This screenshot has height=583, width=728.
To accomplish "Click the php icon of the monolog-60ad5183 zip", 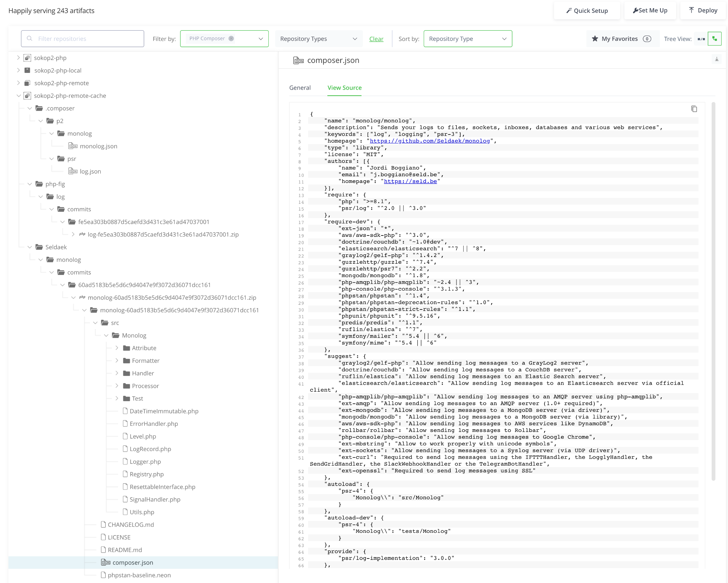I will [82, 297].
